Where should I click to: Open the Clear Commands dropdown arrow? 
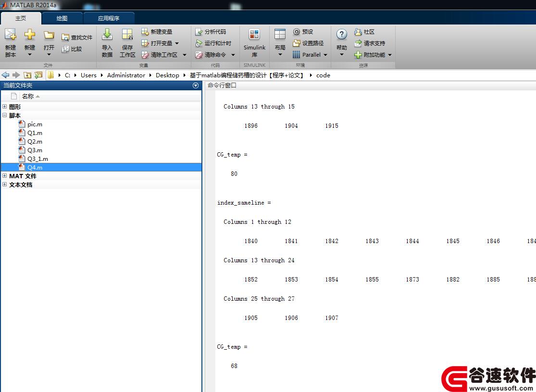pyautogui.click(x=233, y=55)
